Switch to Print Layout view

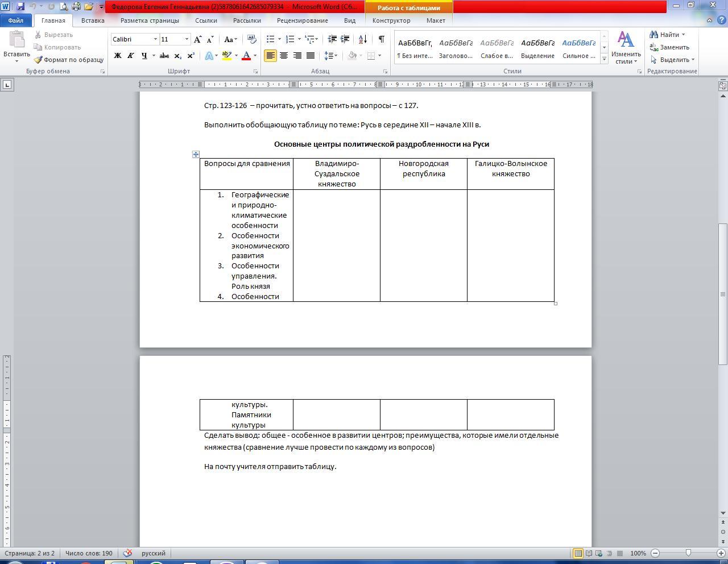pyautogui.click(x=578, y=553)
